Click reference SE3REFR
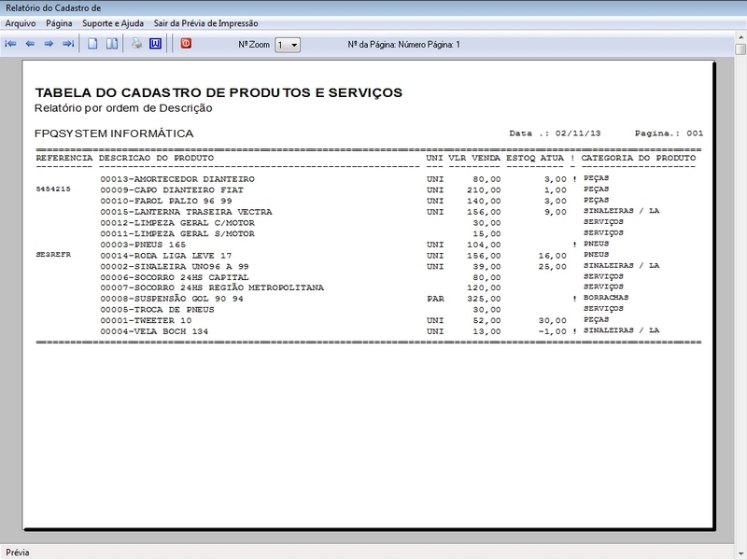Viewport: 747px width, 560px height. (x=53, y=255)
